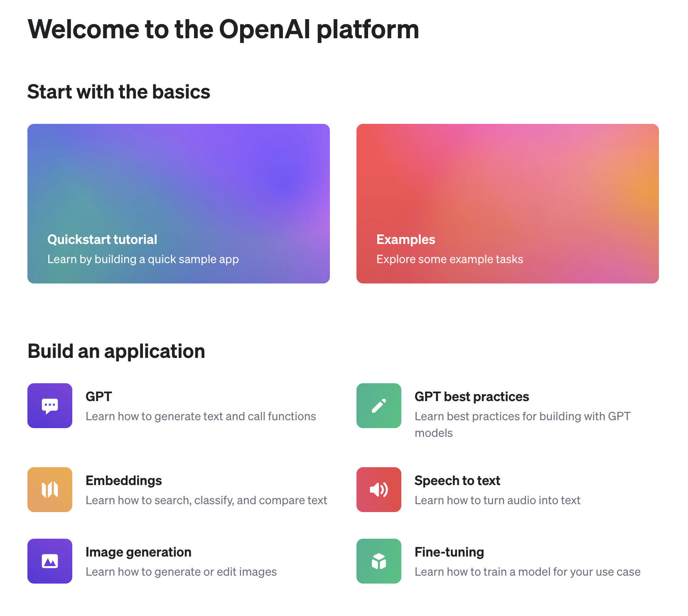Click 'Learn how to train a model' description

(528, 572)
